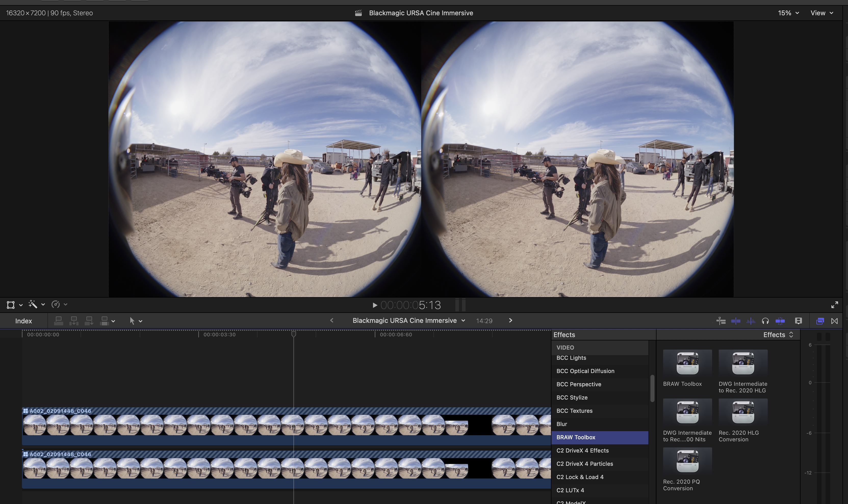The height and width of the screenshot is (504, 848).
Task: Open the 15% viewer zoom dropdown
Action: 788,13
